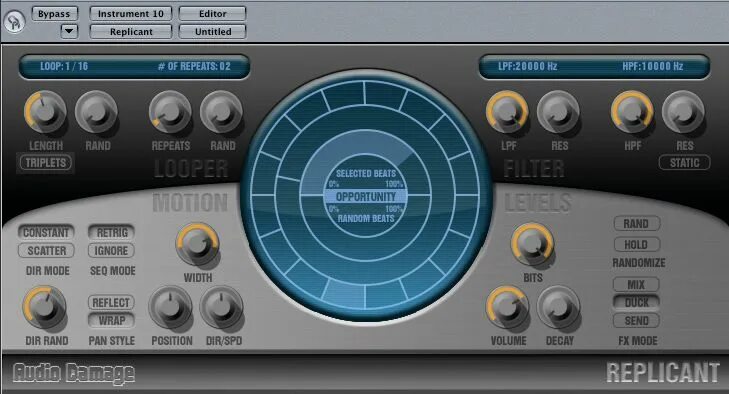Image resolution: width=729 pixels, height=394 pixels.
Task: Click the Editor view button
Action: (212, 13)
